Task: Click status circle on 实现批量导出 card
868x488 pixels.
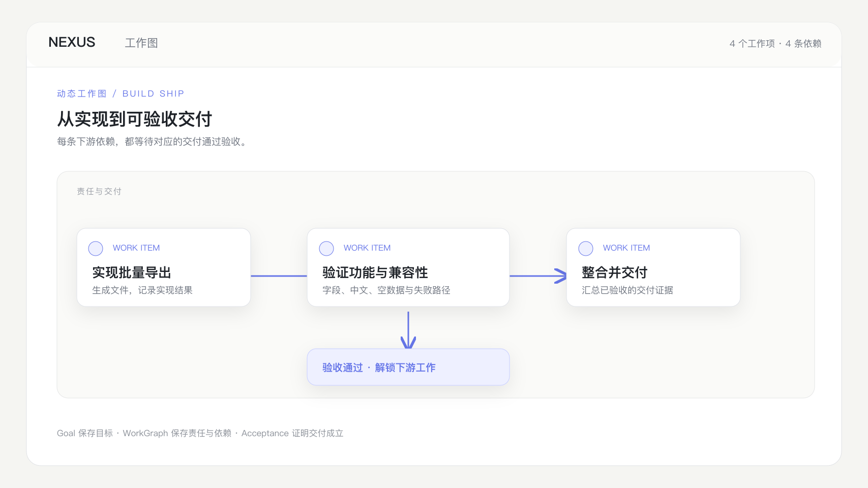Action: pyautogui.click(x=96, y=248)
